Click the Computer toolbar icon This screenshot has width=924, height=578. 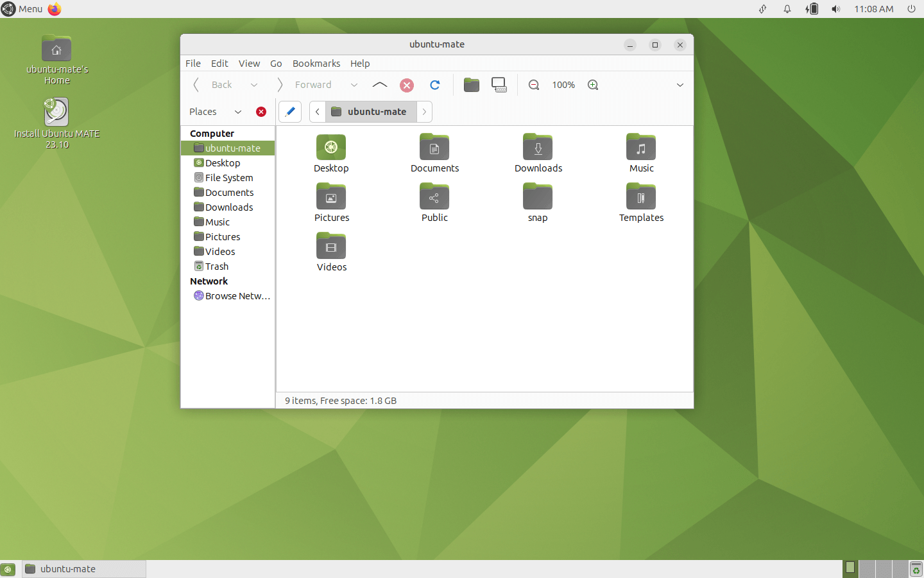pyautogui.click(x=499, y=85)
